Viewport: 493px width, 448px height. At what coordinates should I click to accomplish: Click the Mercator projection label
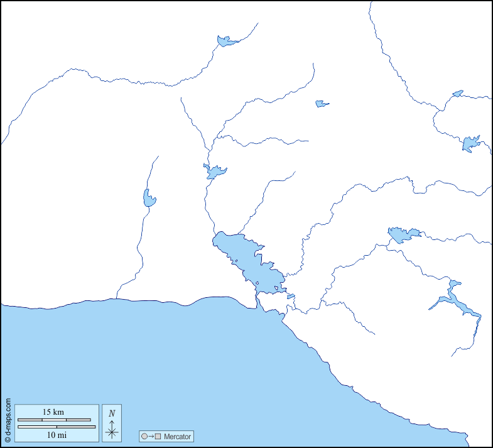[x=177, y=436]
